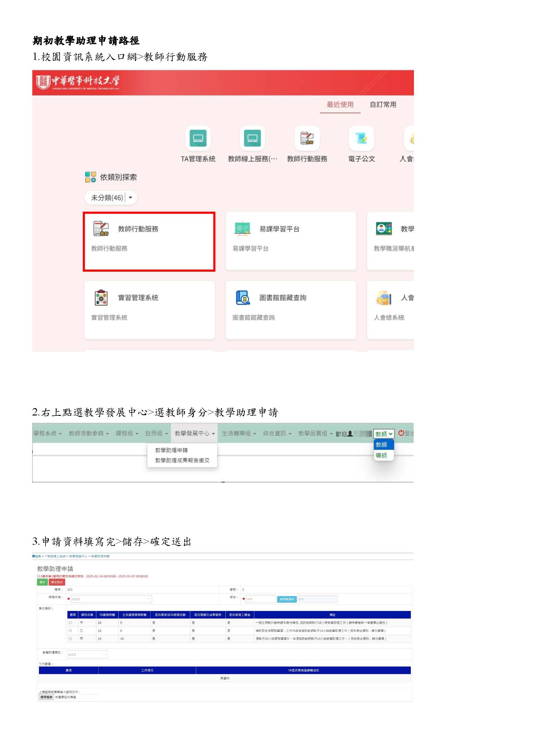Expand the 未分類(46) category dropdown

pos(130,197)
